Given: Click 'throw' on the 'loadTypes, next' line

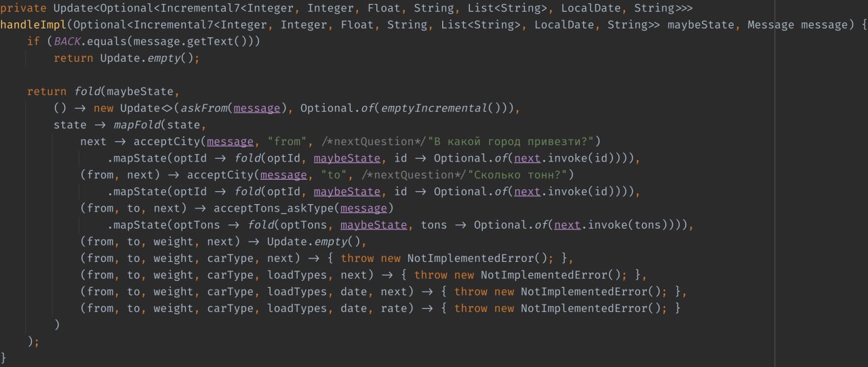Looking at the screenshot, I should (x=431, y=275).
